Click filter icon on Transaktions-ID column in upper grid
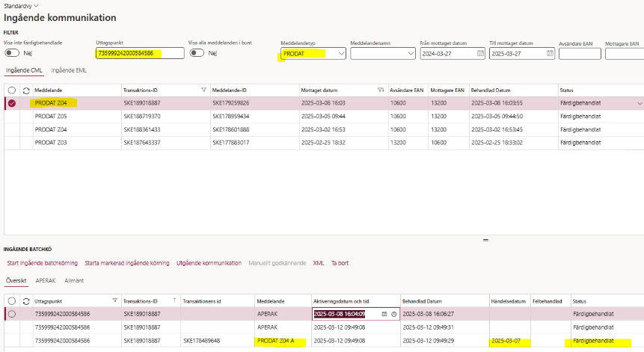 click(x=203, y=90)
